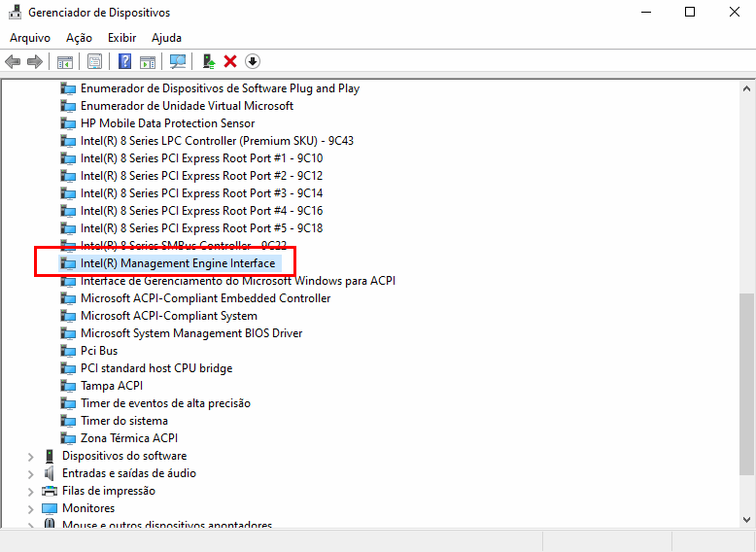The image size is (756, 552).
Task: Maximize the Gerenciador de Dispositivos window
Action: click(690, 12)
